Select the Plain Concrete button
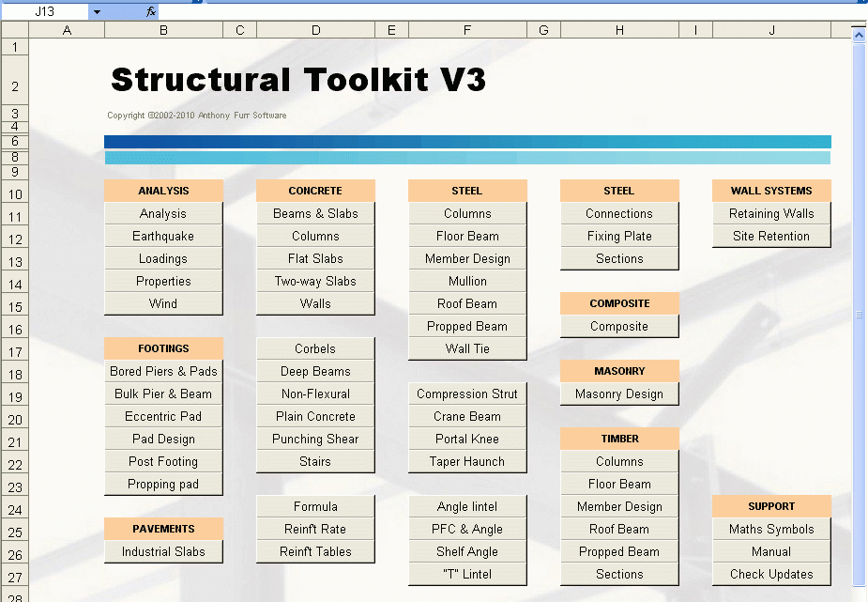Screen dimensions: 868x602 pyautogui.click(x=315, y=416)
